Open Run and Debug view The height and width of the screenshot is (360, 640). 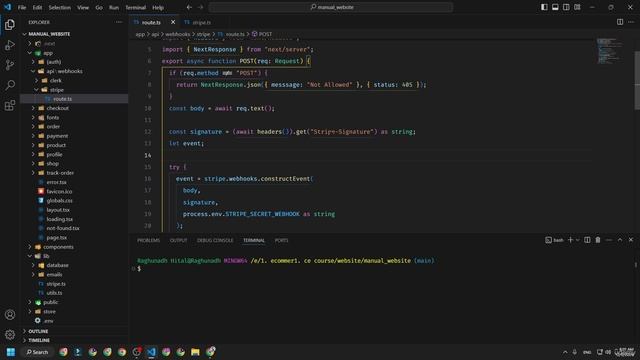click(10, 45)
